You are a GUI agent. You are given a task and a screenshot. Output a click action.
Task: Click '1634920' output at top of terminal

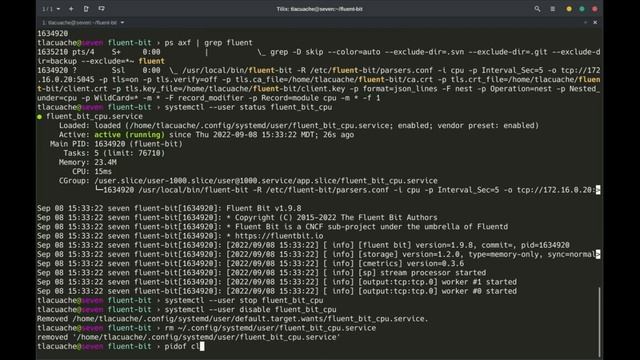53,33
